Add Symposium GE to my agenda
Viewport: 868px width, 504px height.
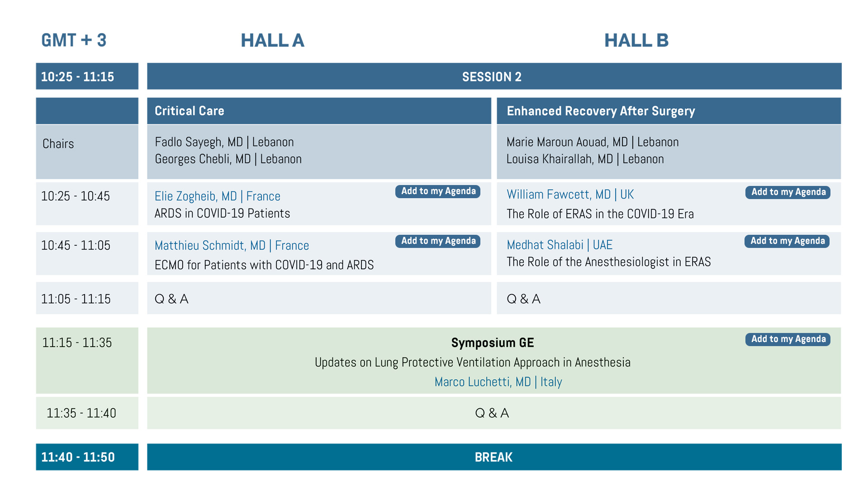pos(787,339)
